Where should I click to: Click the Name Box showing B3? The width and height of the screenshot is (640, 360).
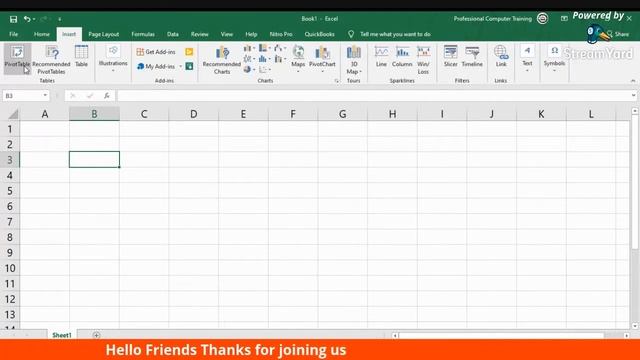coord(22,96)
